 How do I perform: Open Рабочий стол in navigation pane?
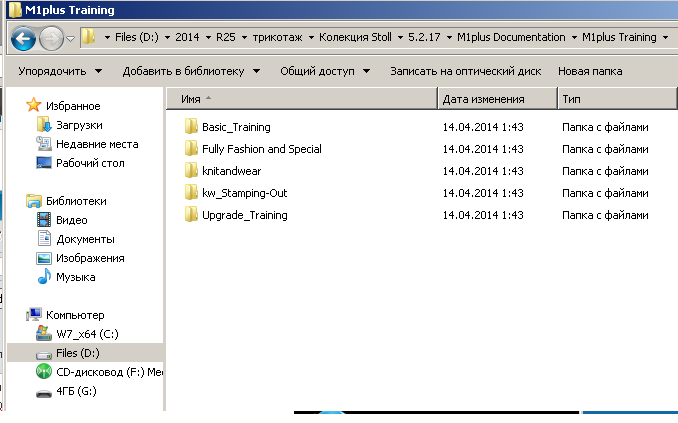(x=90, y=163)
